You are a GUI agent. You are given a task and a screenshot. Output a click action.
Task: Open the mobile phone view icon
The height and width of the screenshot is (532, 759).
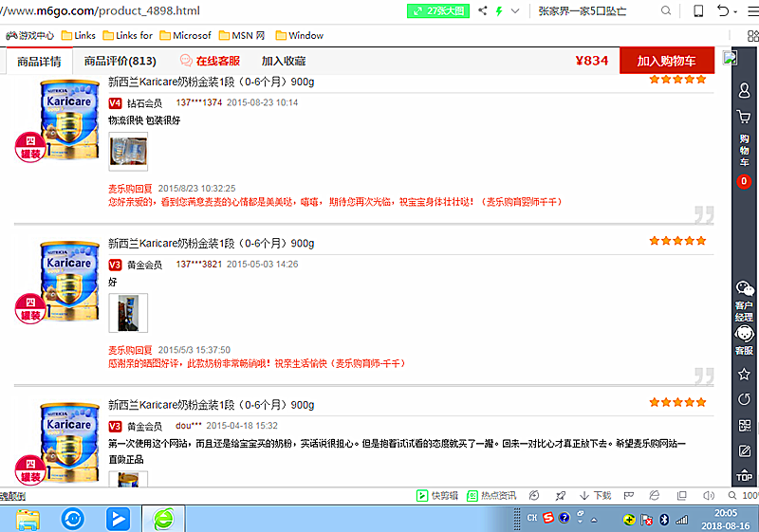pyautogui.click(x=698, y=11)
